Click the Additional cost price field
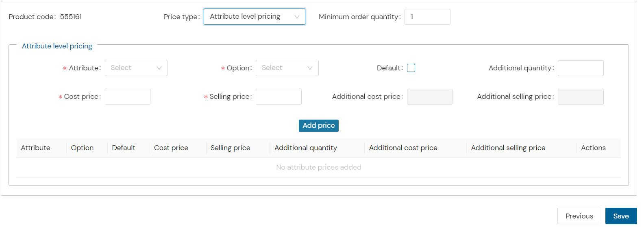This screenshot has width=644, height=227. tap(430, 96)
